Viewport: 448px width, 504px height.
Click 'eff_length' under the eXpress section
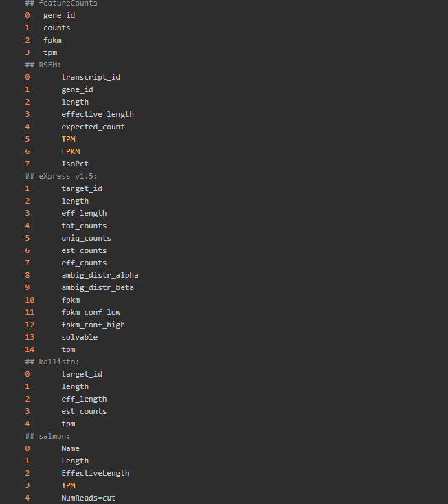tap(84, 213)
